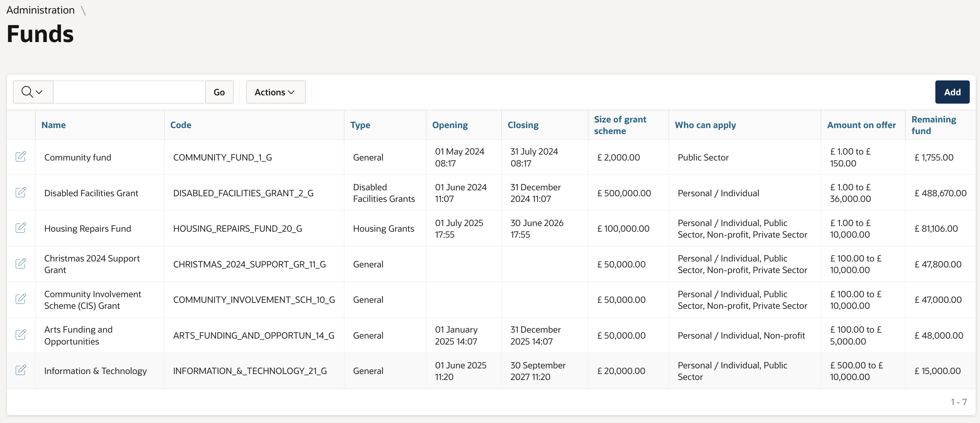Edit the Disabled Facilities Grant row
Viewport: 980px width, 423px height.
tap(20, 192)
